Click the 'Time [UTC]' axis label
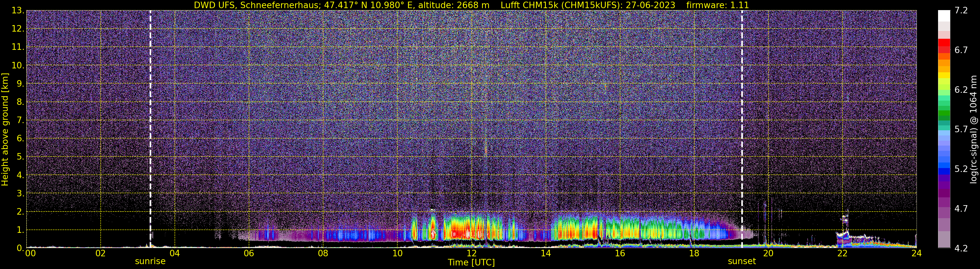Viewport: 980px width, 269px height. point(471,262)
